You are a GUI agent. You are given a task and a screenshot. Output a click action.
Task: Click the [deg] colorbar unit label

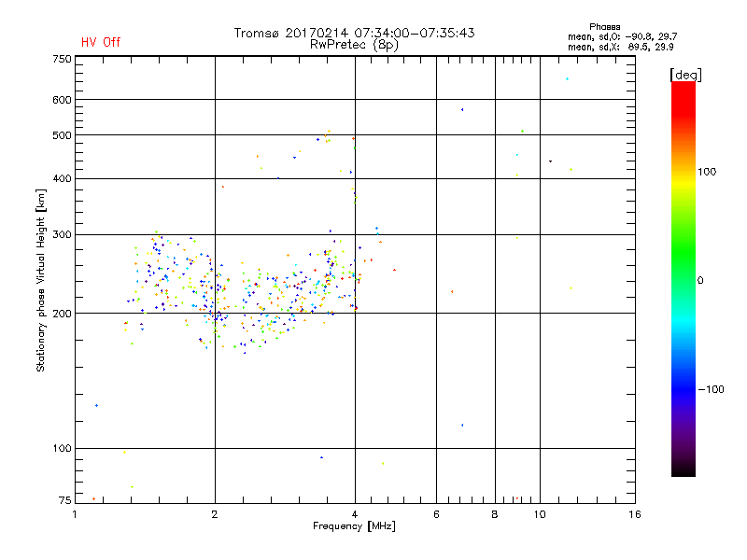click(x=685, y=74)
